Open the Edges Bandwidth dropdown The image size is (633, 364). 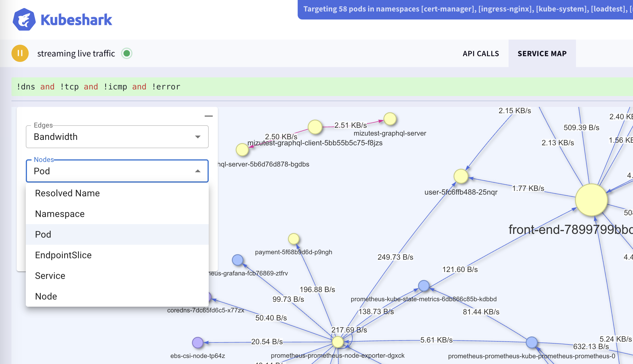point(117,137)
